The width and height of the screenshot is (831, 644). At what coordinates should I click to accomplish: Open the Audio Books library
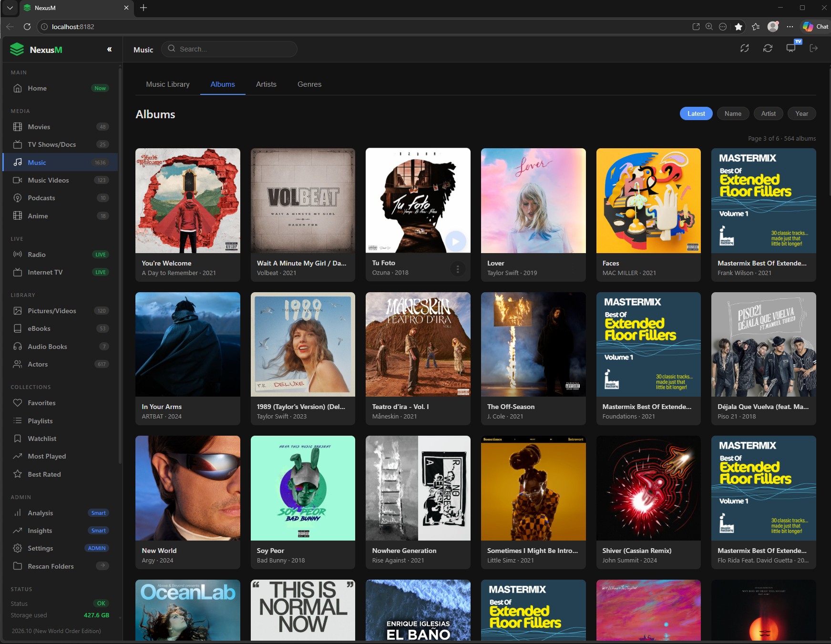47,346
